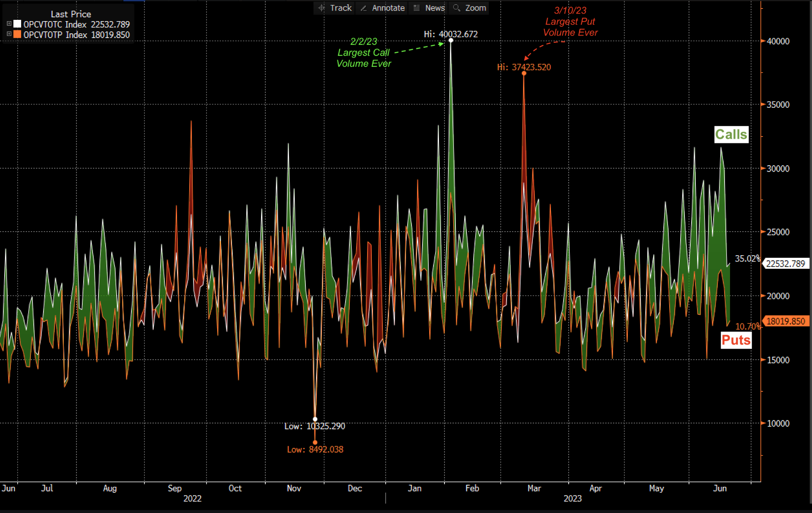
Task: Expand the OPCVTOTP Index legend entry
Action: coord(9,34)
